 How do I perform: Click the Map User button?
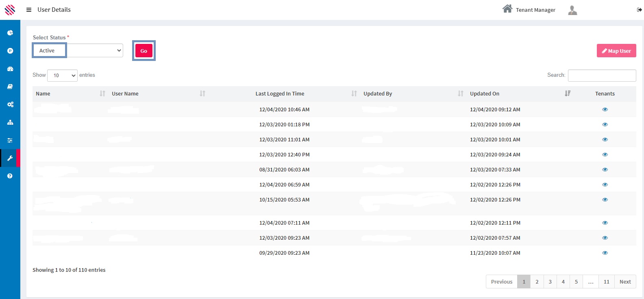tap(616, 51)
